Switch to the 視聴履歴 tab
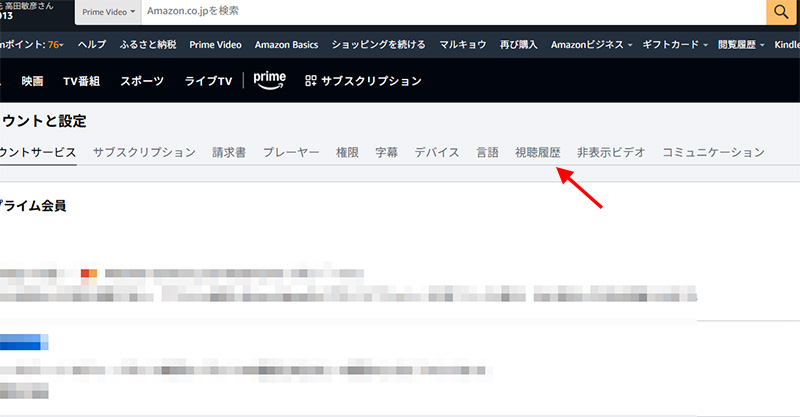The width and height of the screenshot is (800, 417). pos(537,153)
